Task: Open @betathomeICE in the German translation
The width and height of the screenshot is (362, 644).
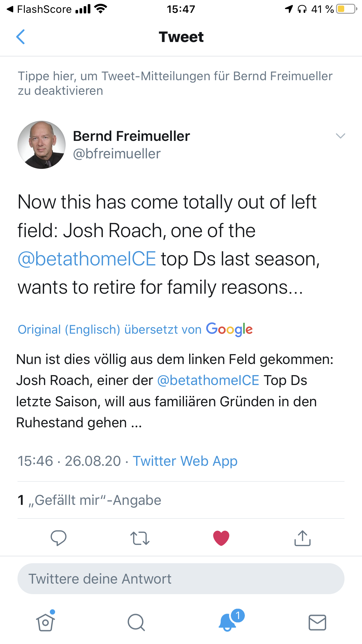Action: 208,380
